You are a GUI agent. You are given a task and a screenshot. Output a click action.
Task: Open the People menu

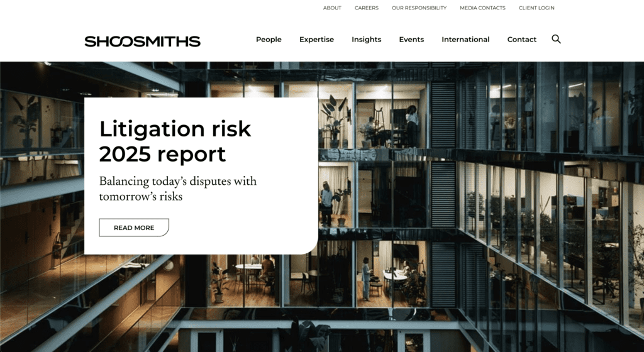pos(269,40)
